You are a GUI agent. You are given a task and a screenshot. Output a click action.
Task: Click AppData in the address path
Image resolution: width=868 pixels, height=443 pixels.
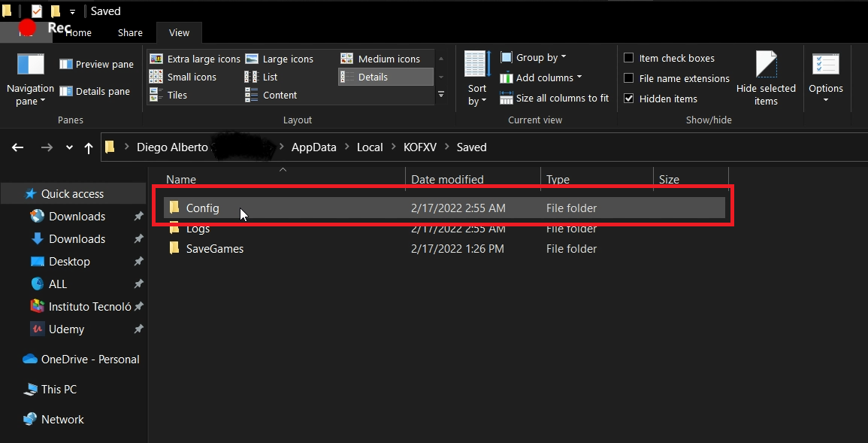point(313,147)
